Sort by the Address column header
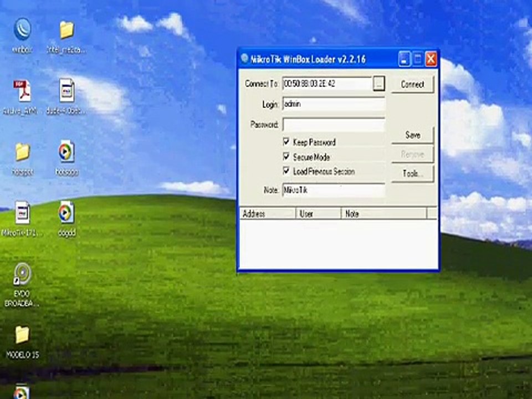 click(x=267, y=214)
